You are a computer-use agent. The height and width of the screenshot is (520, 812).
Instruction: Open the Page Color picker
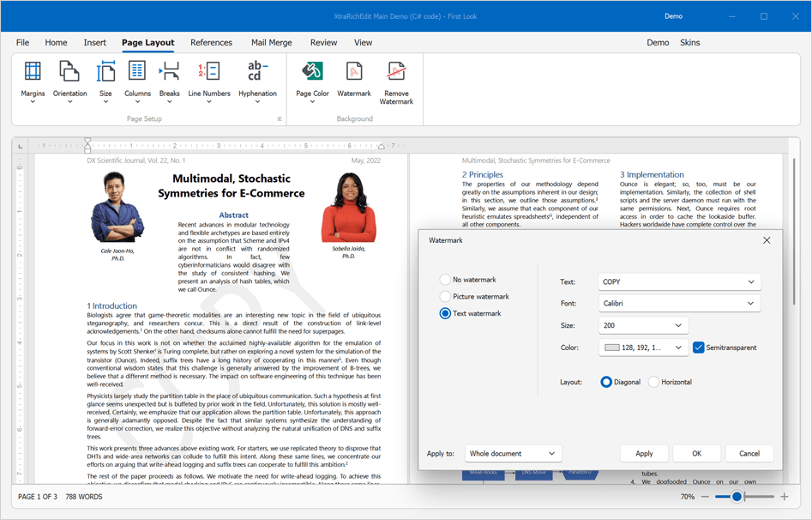312,80
